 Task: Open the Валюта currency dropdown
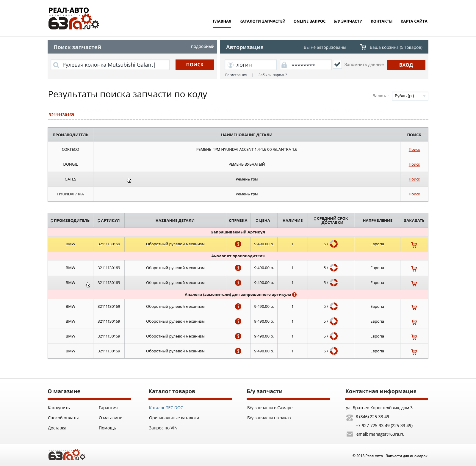pyautogui.click(x=410, y=96)
